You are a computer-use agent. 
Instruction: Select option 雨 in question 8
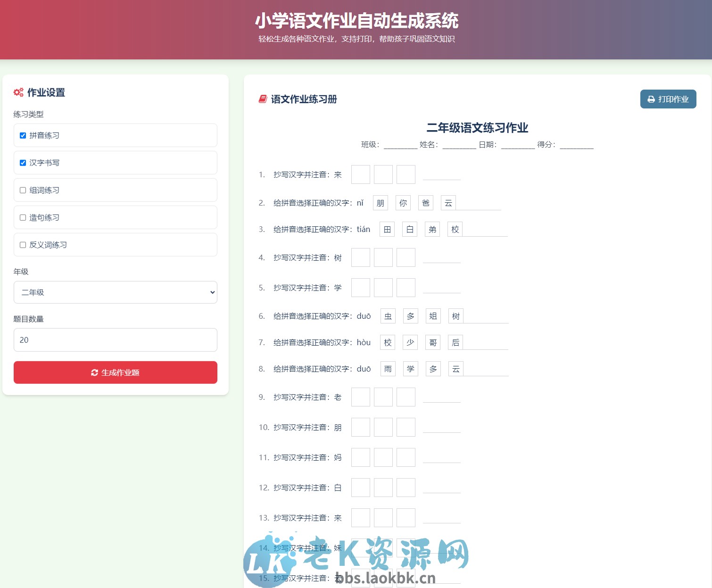(x=388, y=369)
